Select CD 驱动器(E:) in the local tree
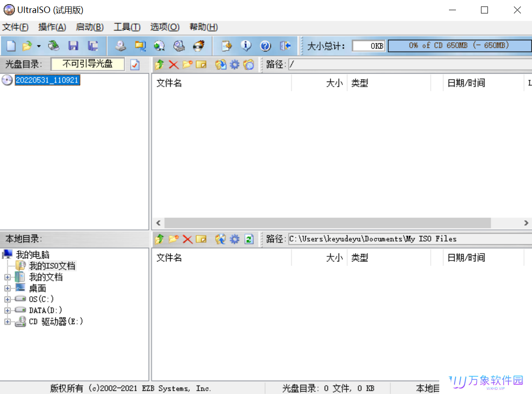This screenshot has width=532, height=394. coord(56,321)
